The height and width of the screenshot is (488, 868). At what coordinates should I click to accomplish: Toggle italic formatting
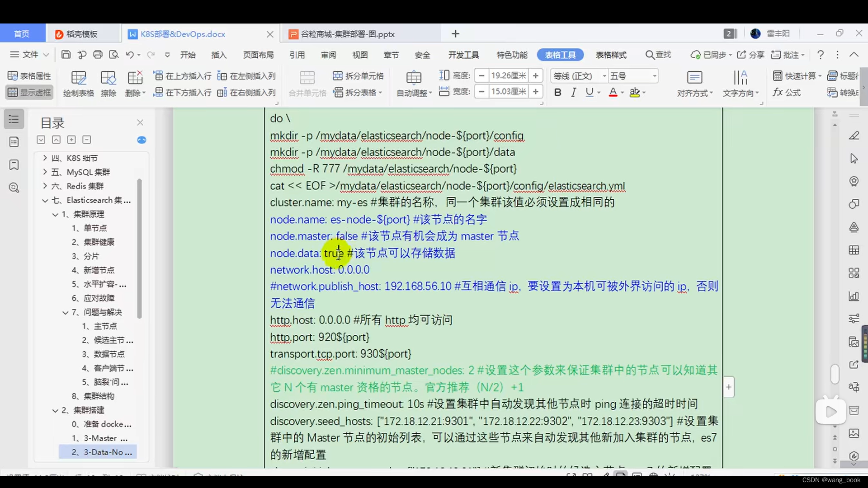pos(574,92)
